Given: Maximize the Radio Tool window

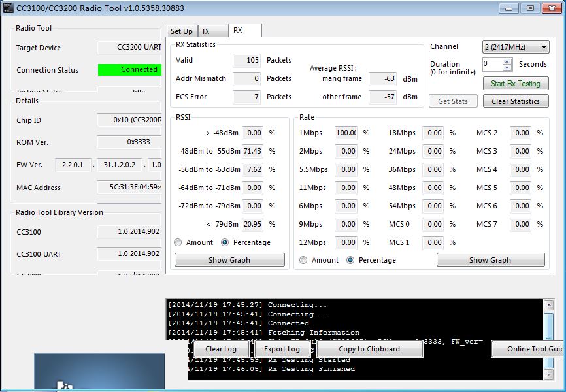Looking at the screenshot, I should [x=530, y=8].
